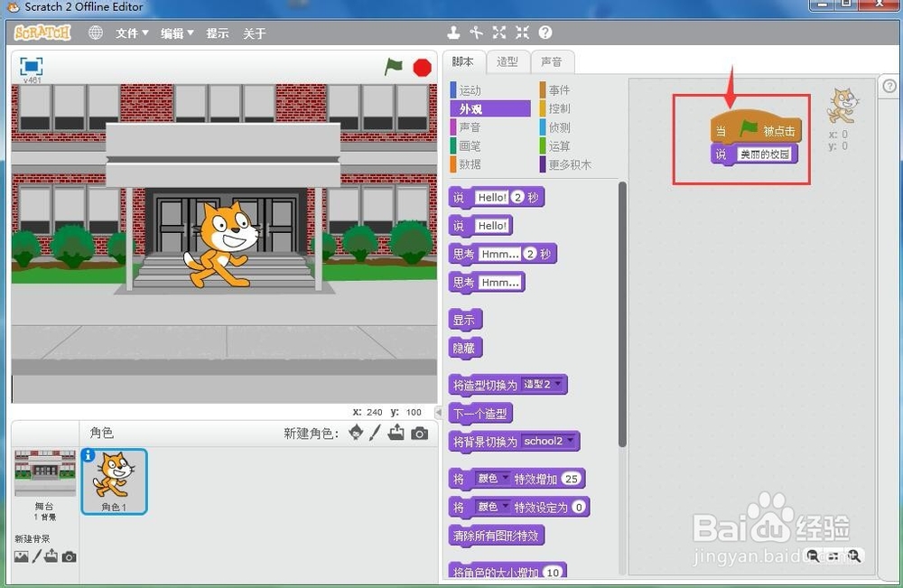Choose new sprite from library icon
Image resolution: width=903 pixels, height=588 pixels.
(356, 432)
